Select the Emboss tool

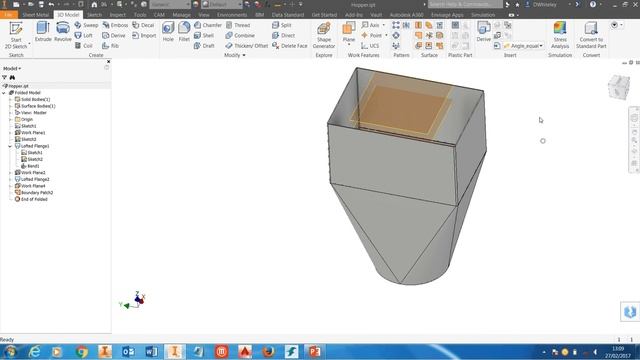(x=115, y=25)
